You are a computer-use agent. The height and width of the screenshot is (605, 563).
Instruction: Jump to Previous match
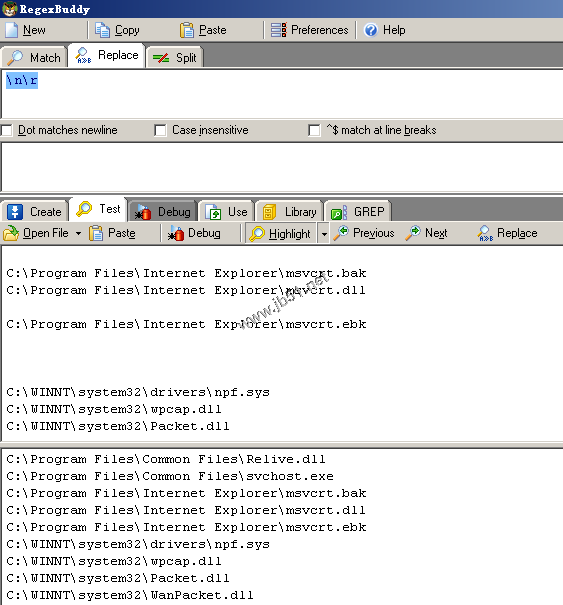click(364, 233)
